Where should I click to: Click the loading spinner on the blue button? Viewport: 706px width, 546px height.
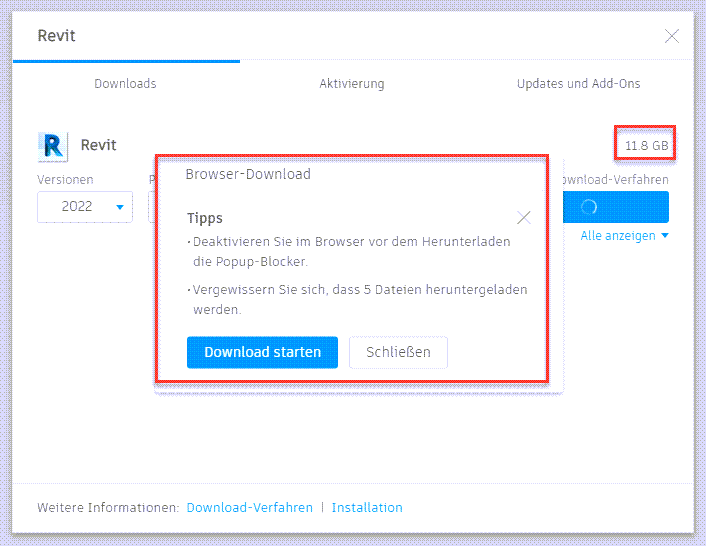[x=589, y=207]
